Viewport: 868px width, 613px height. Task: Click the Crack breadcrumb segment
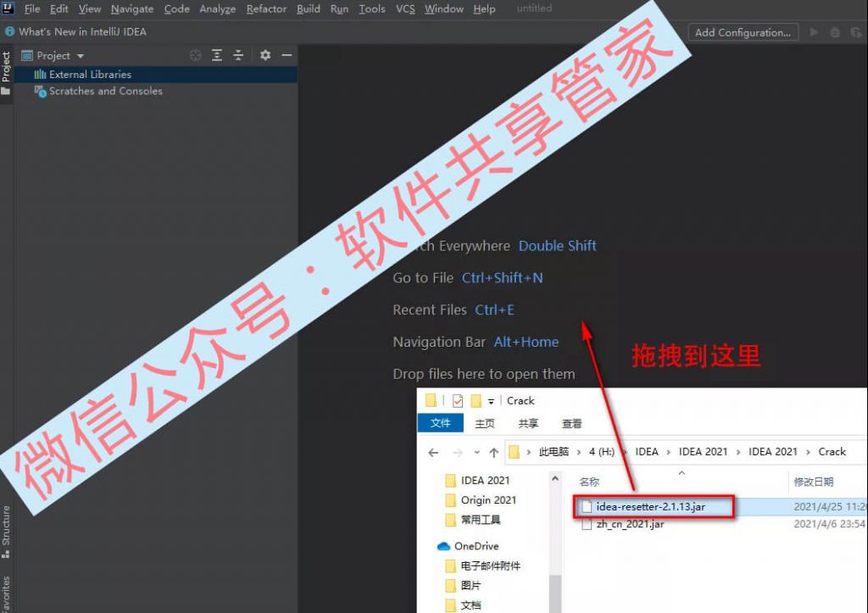832,452
